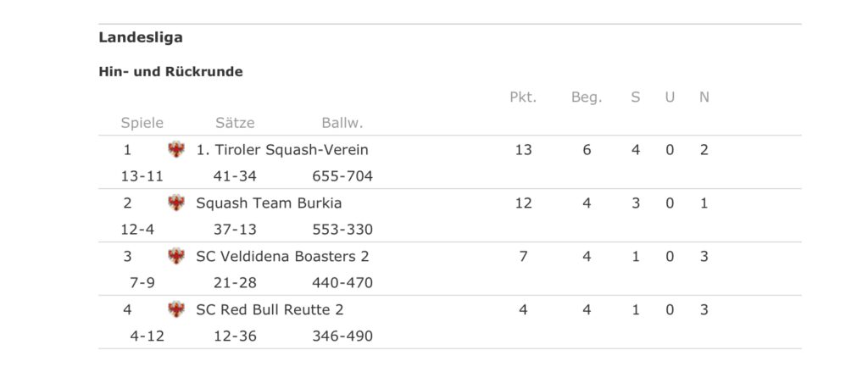Image resolution: width=868 pixels, height=389 pixels.
Task: Select the Beg. column header
Action: coord(587,98)
